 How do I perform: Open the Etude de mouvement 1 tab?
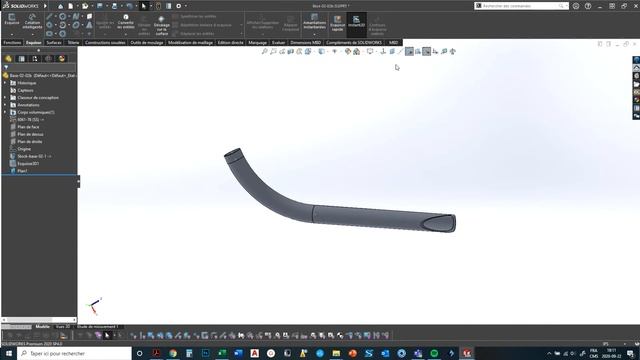(x=97, y=327)
